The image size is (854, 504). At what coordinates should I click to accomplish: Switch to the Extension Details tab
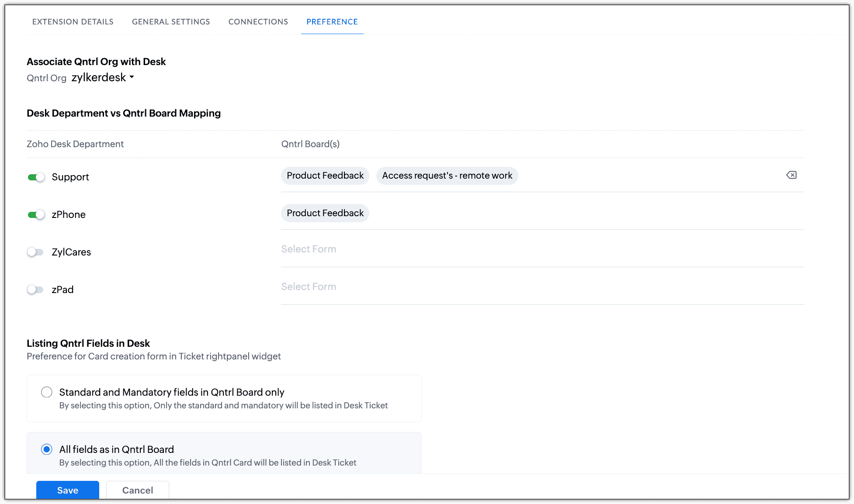[x=73, y=22]
